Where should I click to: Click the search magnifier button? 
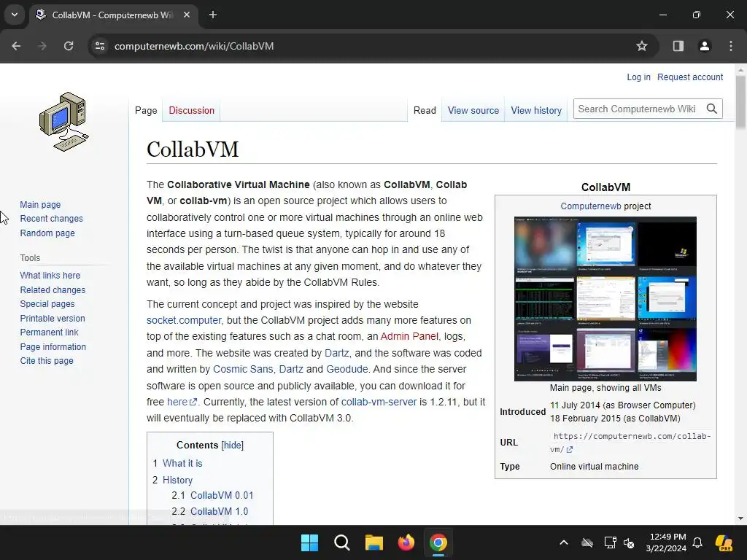[712, 109]
